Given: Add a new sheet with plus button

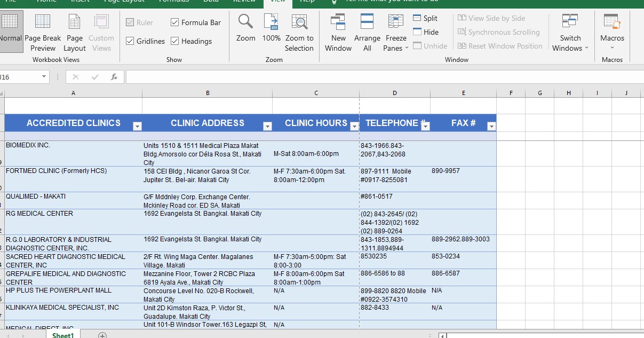Looking at the screenshot, I should pos(102,335).
